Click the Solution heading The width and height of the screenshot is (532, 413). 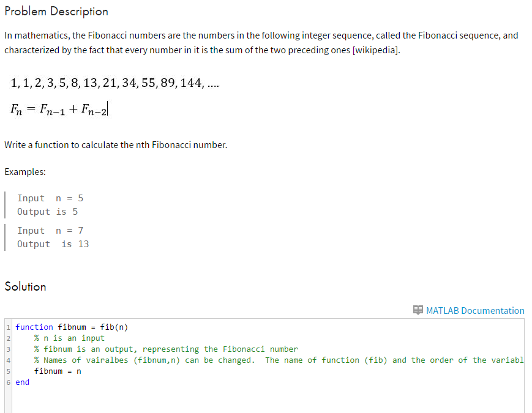click(25, 286)
